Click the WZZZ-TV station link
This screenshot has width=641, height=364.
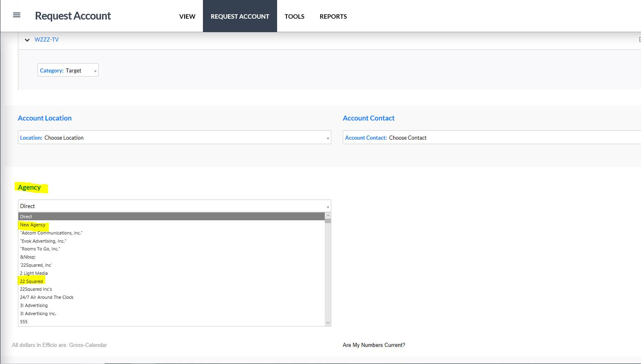coord(46,39)
